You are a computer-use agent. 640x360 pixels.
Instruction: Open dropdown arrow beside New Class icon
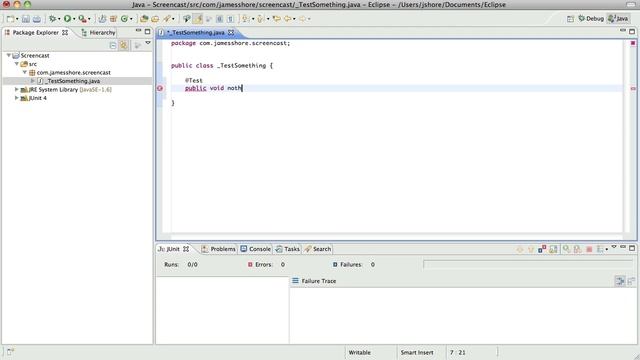point(131,19)
